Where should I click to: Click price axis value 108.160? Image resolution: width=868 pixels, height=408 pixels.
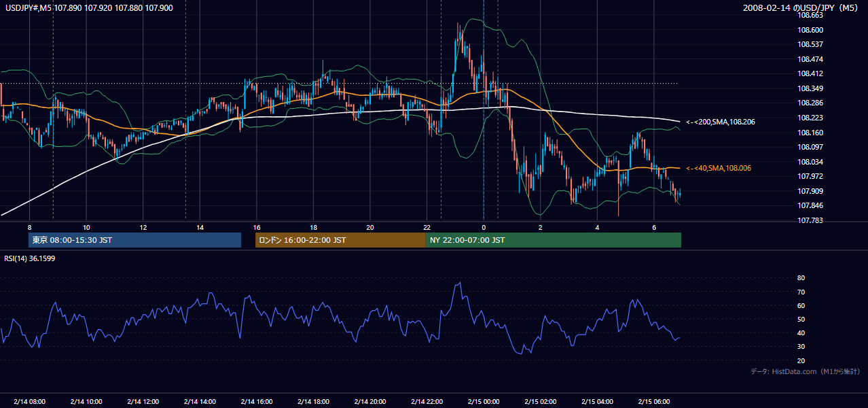click(811, 133)
